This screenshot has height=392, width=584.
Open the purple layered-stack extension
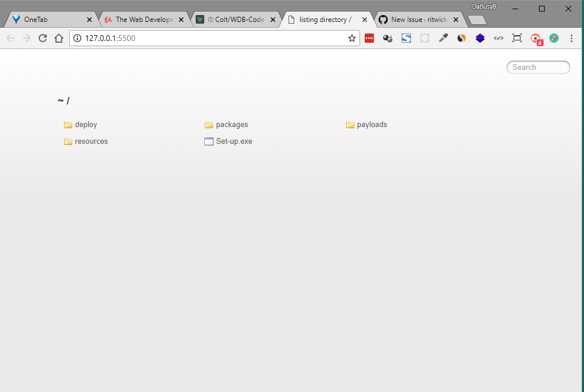pos(480,38)
